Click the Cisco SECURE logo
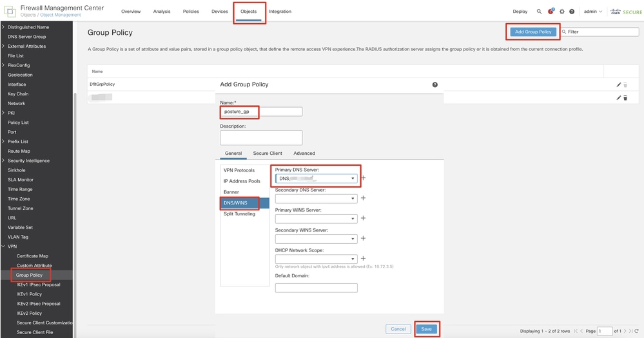 [x=626, y=12]
